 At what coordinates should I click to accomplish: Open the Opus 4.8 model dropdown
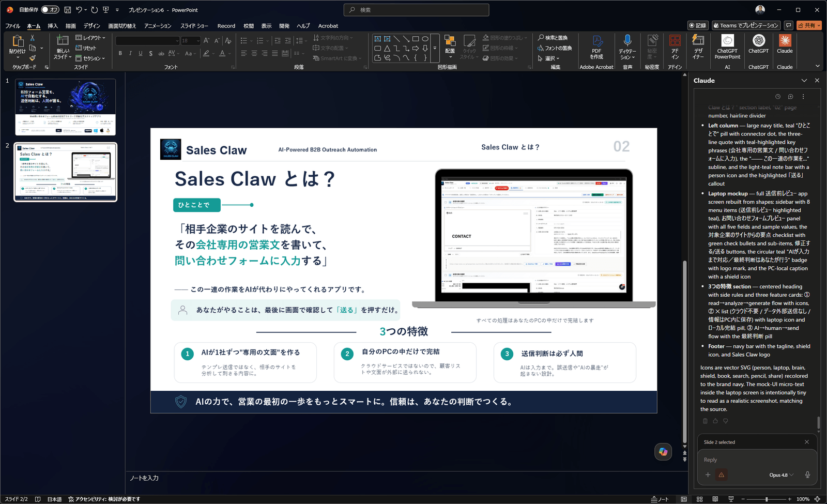[781, 475]
